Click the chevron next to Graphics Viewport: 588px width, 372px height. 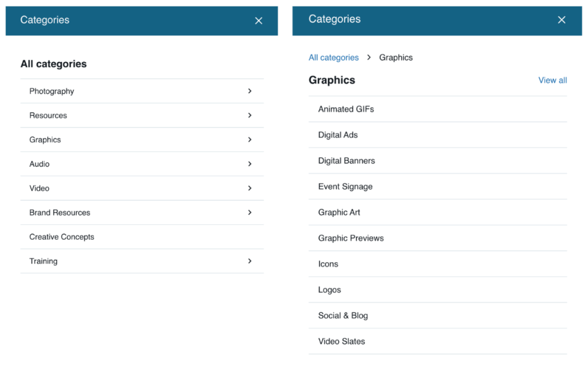(249, 139)
